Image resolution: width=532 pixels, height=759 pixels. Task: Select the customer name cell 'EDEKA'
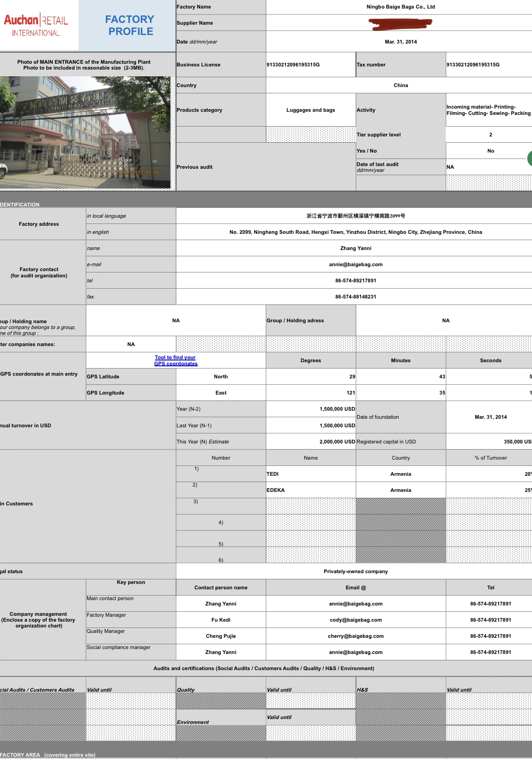(311, 490)
